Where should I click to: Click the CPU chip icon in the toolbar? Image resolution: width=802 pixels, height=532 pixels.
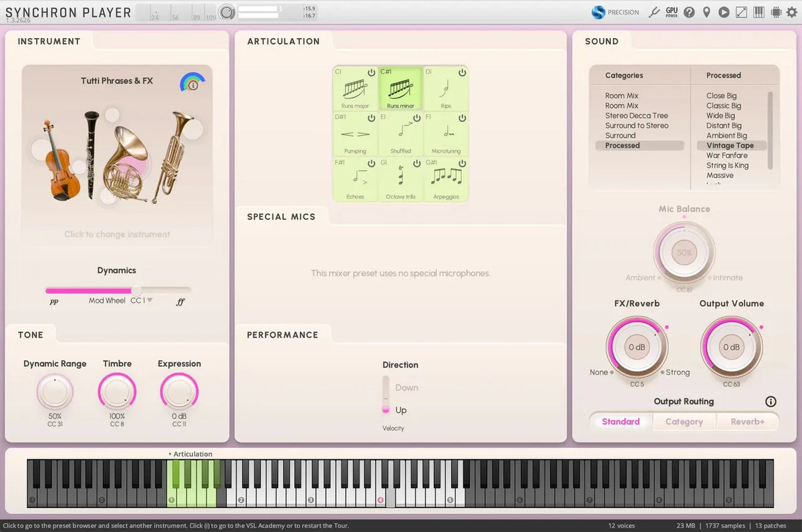[775, 12]
